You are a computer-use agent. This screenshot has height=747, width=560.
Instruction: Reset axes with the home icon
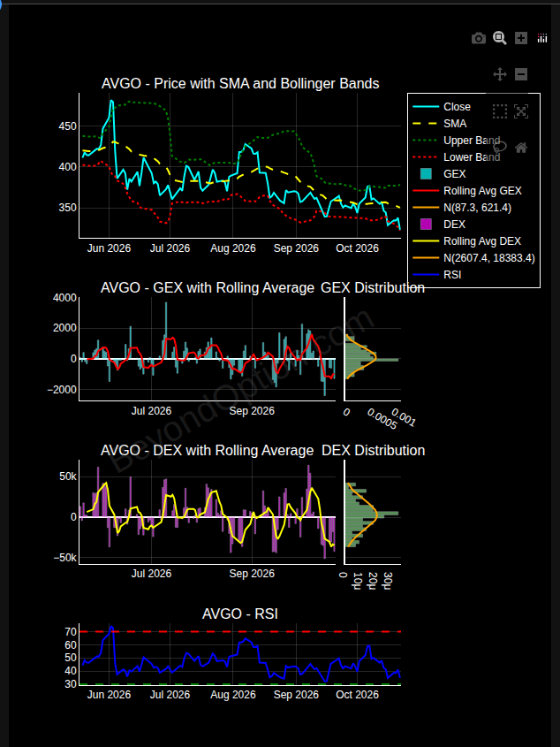point(521,148)
